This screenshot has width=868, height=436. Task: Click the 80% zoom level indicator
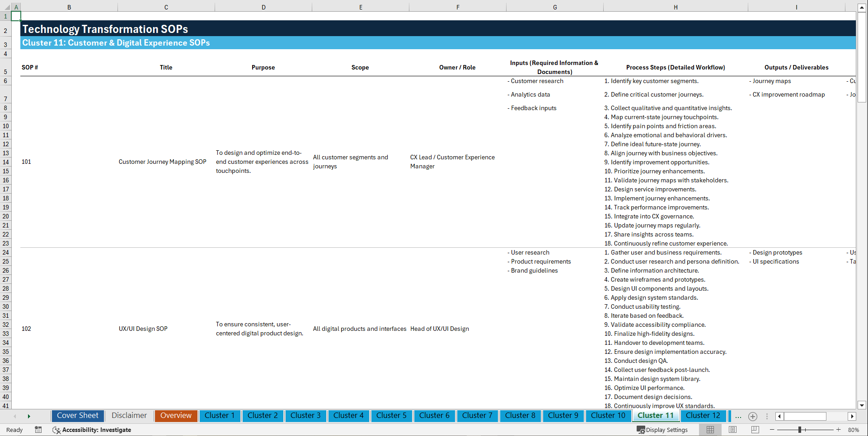(x=854, y=430)
